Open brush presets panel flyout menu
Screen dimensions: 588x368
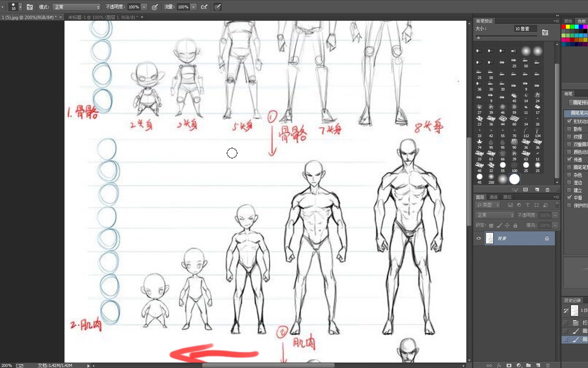[x=556, y=21]
